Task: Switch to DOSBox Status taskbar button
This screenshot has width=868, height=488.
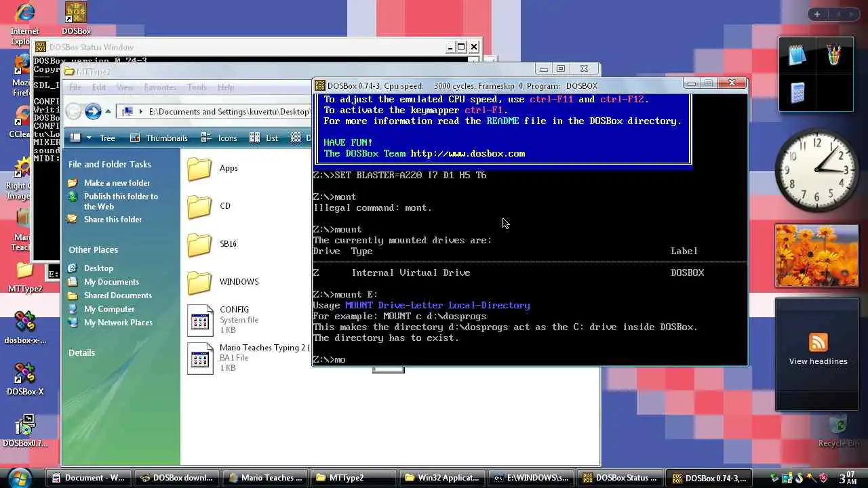Action: (618, 478)
